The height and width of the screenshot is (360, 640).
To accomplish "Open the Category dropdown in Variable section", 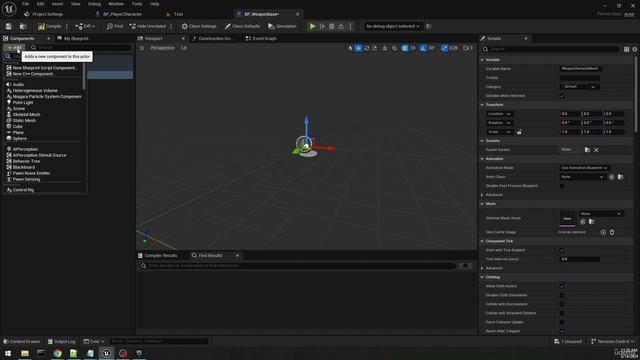I will (x=580, y=87).
